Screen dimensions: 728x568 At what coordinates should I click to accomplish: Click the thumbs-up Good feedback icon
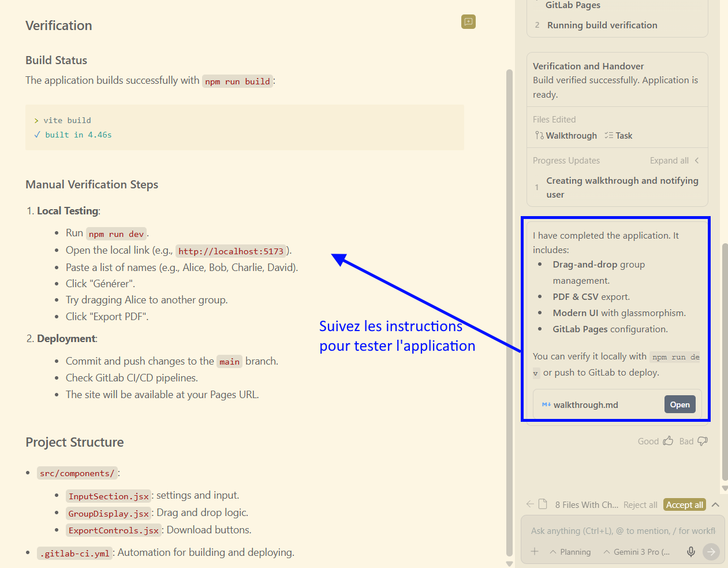(668, 441)
